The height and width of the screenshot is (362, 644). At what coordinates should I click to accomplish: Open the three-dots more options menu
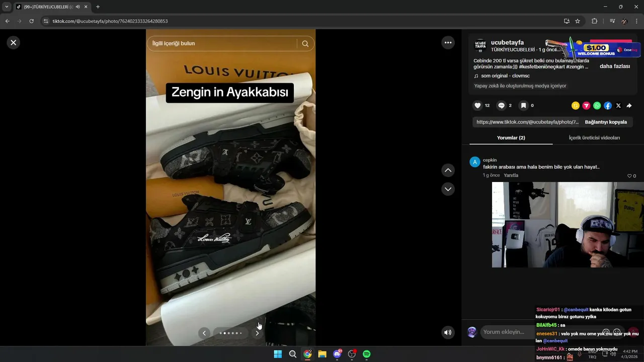(x=448, y=43)
